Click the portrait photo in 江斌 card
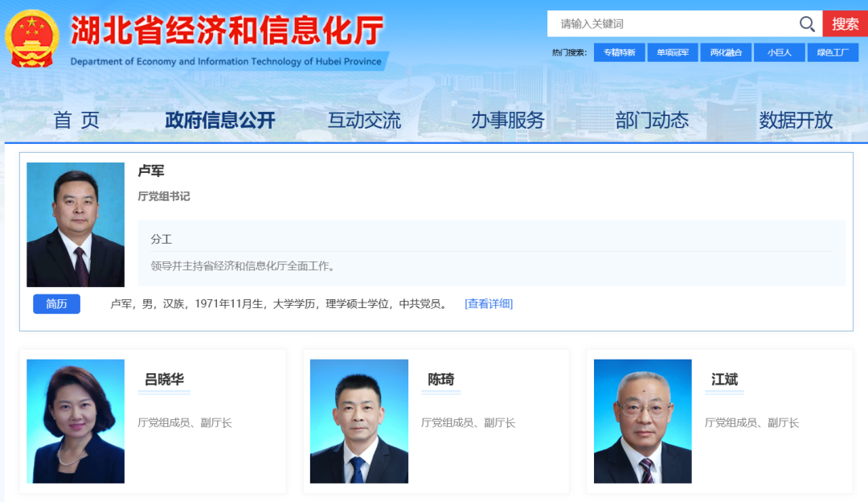This screenshot has width=868, height=502. 642,421
